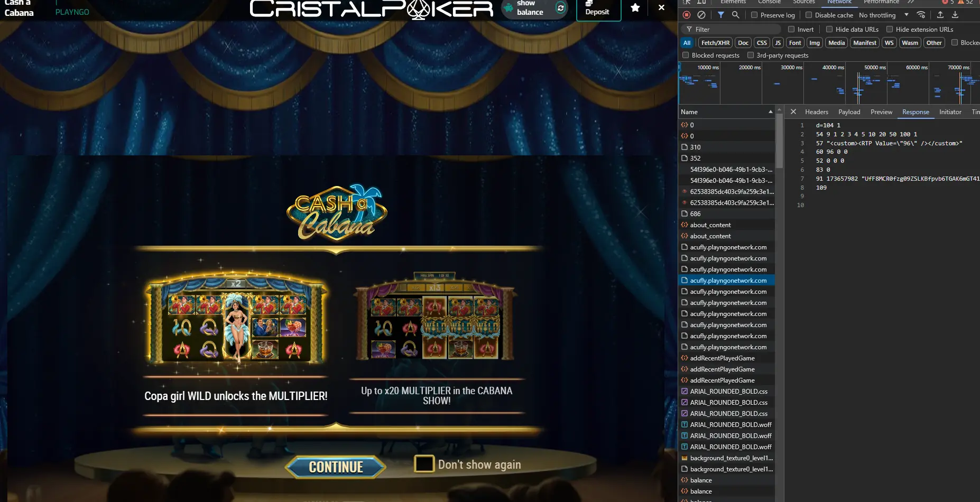Filter requests by Font
The width and height of the screenshot is (980, 502).
click(x=795, y=43)
